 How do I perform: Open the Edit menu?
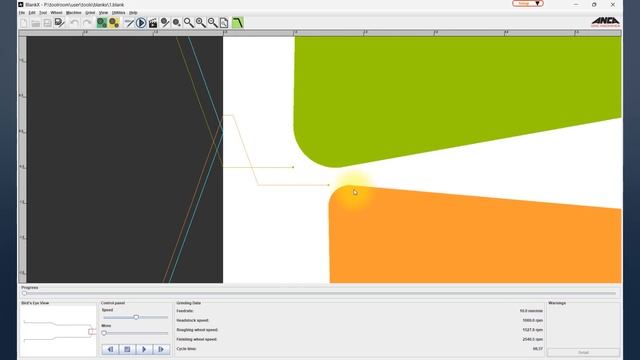point(32,13)
